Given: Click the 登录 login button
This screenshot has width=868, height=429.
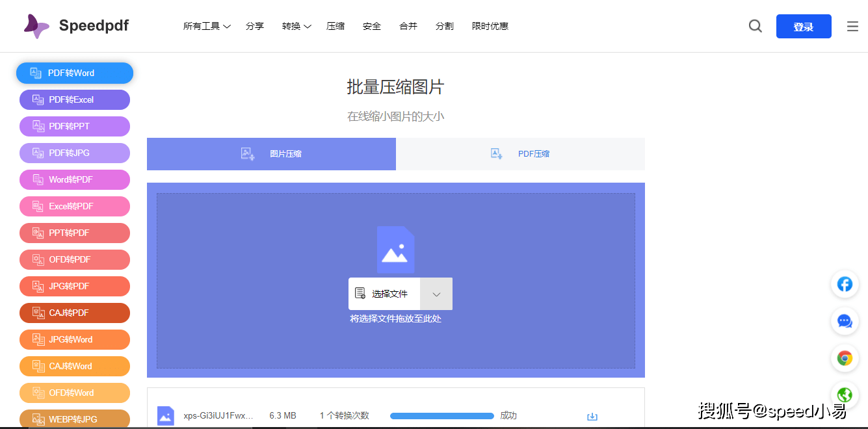Looking at the screenshot, I should click(x=804, y=26).
